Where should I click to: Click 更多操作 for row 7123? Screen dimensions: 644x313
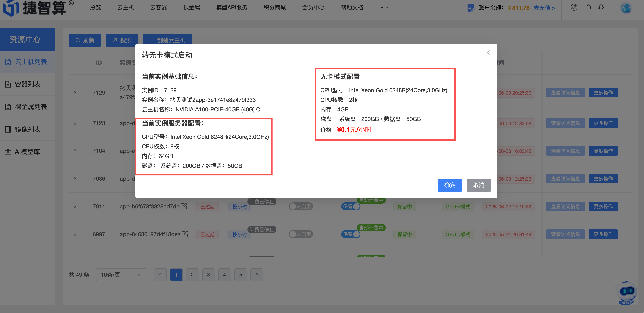point(603,123)
